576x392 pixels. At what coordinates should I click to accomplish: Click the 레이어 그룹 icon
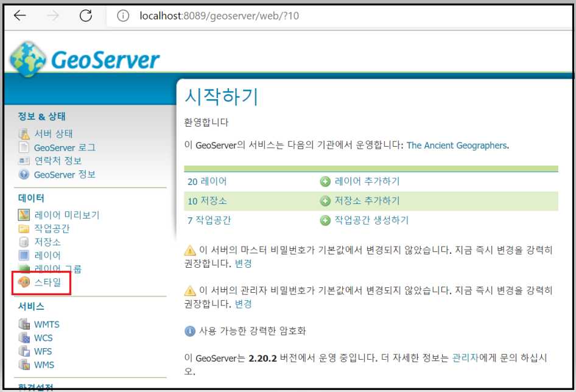[24, 268]
